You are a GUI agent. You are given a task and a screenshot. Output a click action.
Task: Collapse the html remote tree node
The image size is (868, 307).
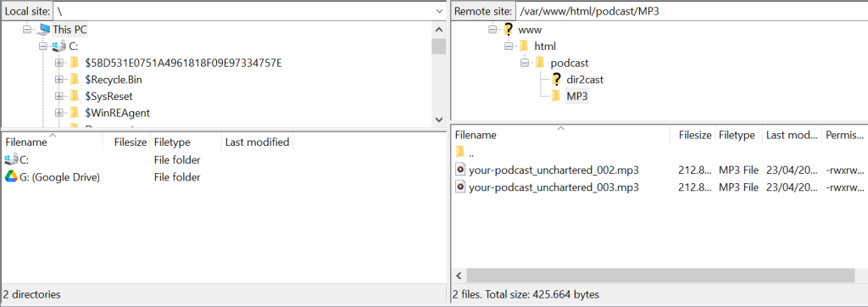tap(509, 46)
